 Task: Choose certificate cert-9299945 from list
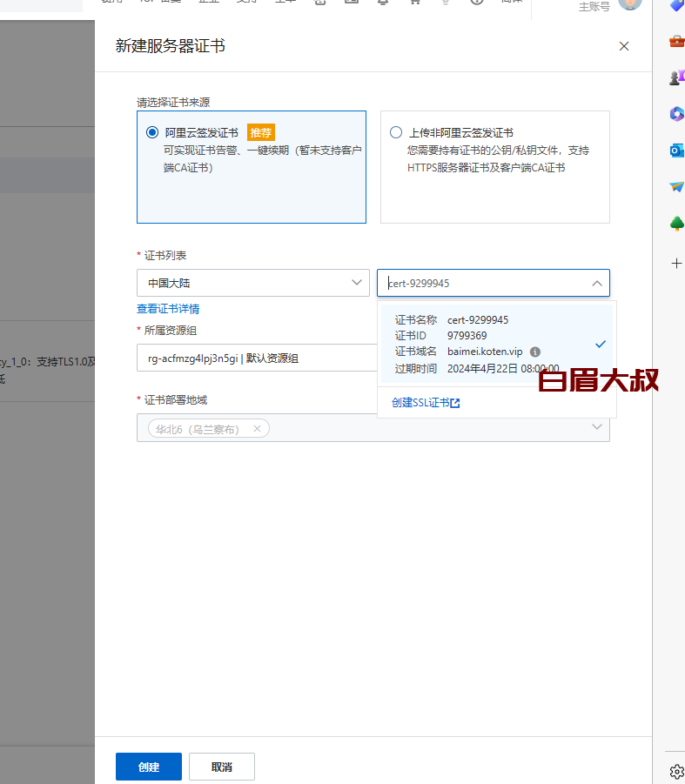[x=496, y=344]
